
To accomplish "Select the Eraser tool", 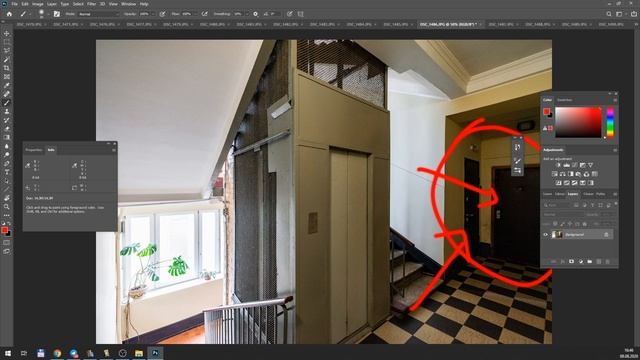I will (x=7, y=129).
